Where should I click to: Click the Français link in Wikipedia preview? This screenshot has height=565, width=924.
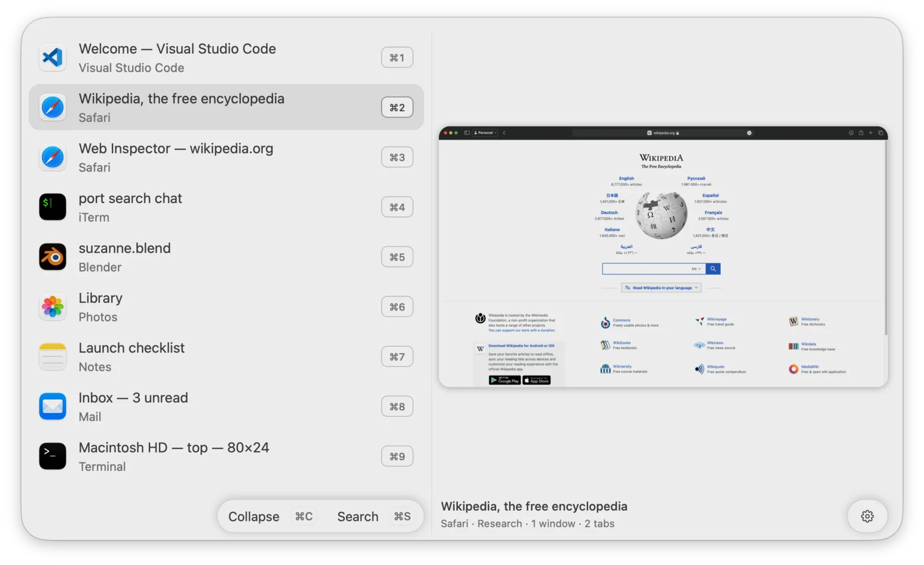point(713,212)
